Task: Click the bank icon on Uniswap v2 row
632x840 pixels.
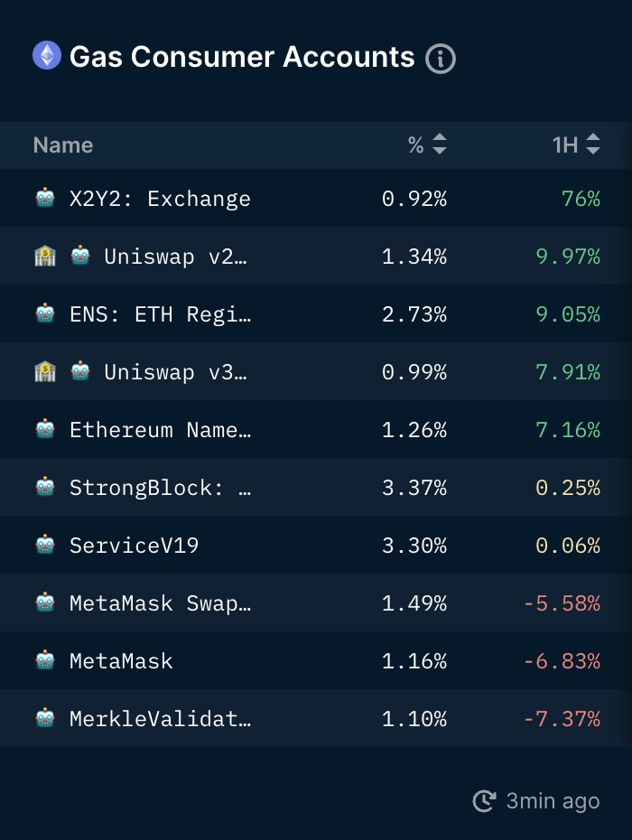Action: (x=44, y=257)
